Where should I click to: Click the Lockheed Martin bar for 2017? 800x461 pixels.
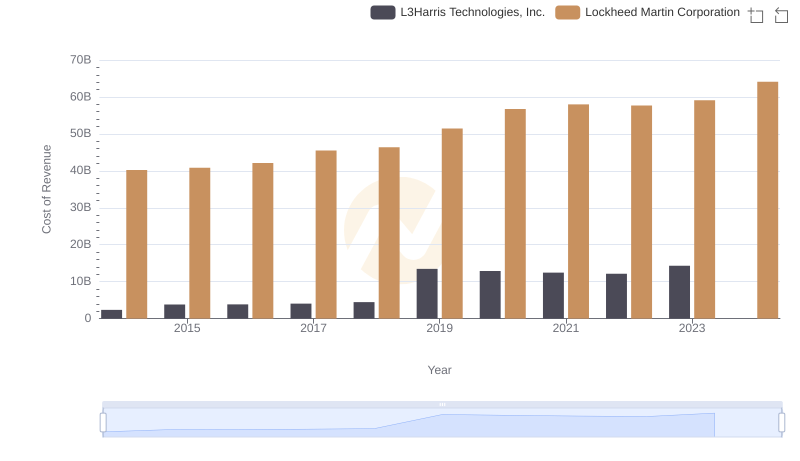(x=326, y=235)
